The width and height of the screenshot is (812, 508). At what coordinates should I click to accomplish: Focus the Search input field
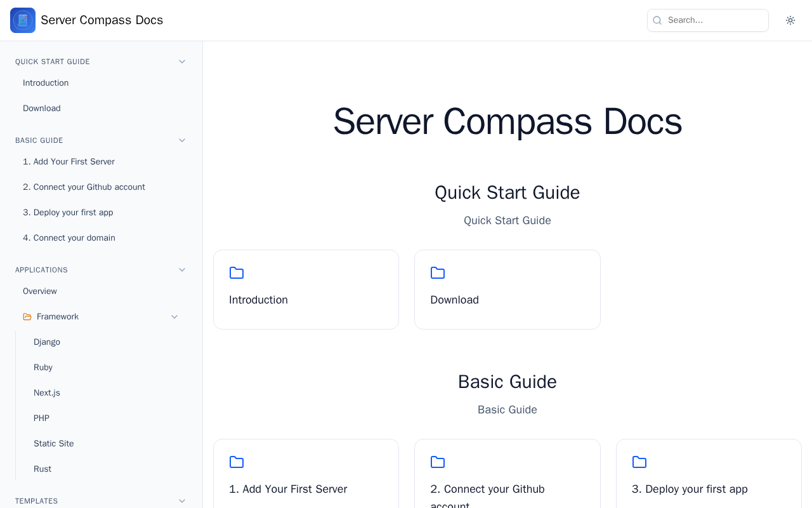pos(714,20)
